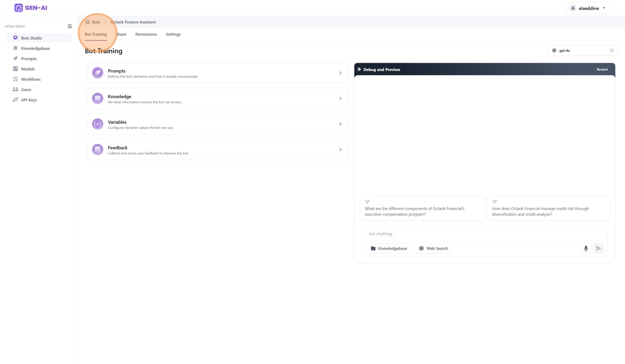This screenshot has height=364, width=625.
Task: Click the Variables icon in training list
Action: [98, 124]
